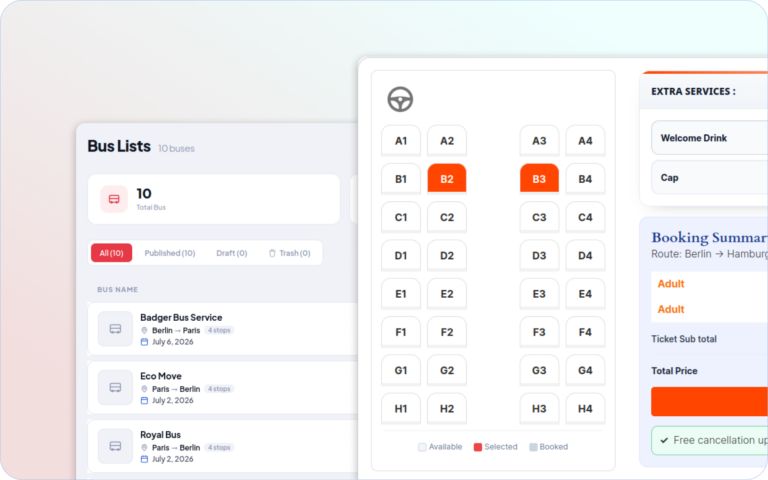Select seat A2
The height and width of the screenshot is (480, 768).
tap(447, 141)
